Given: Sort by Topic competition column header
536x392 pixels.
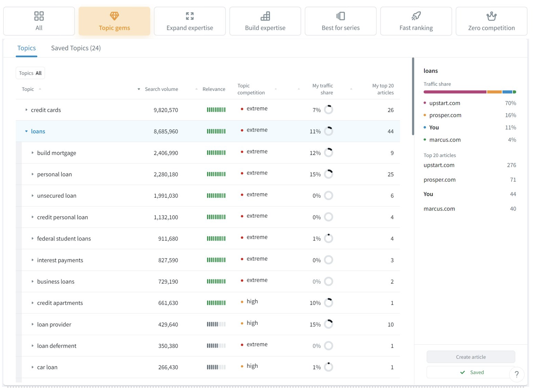Looking at the screenshot, I should (251, 89).
